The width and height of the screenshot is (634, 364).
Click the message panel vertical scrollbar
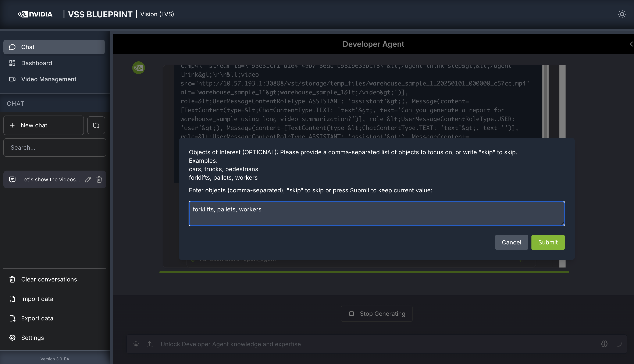(x=562, y=100)
